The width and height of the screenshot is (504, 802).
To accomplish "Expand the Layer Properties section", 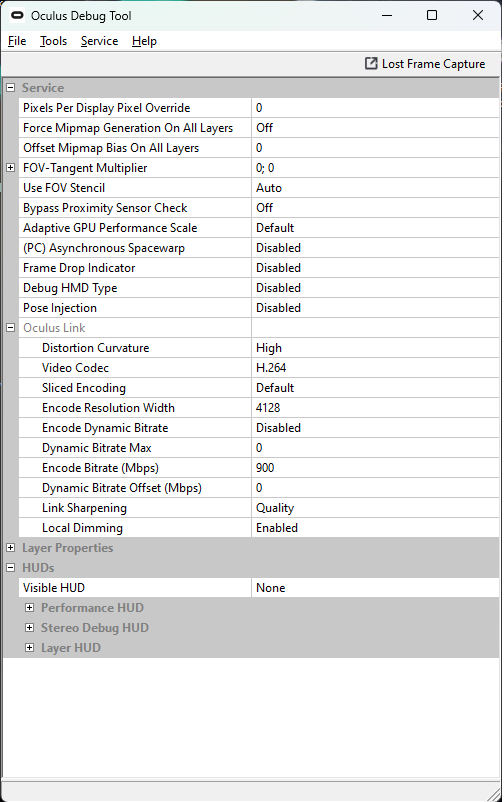I will [x=10, y=547].
